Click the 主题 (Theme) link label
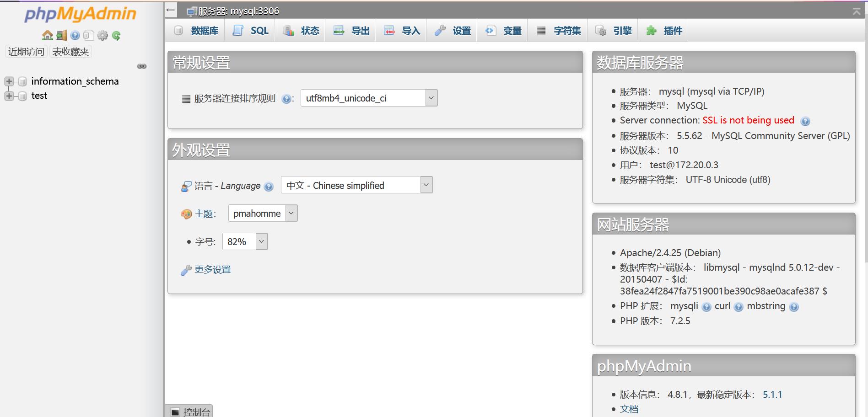 [x=204, y=214]
